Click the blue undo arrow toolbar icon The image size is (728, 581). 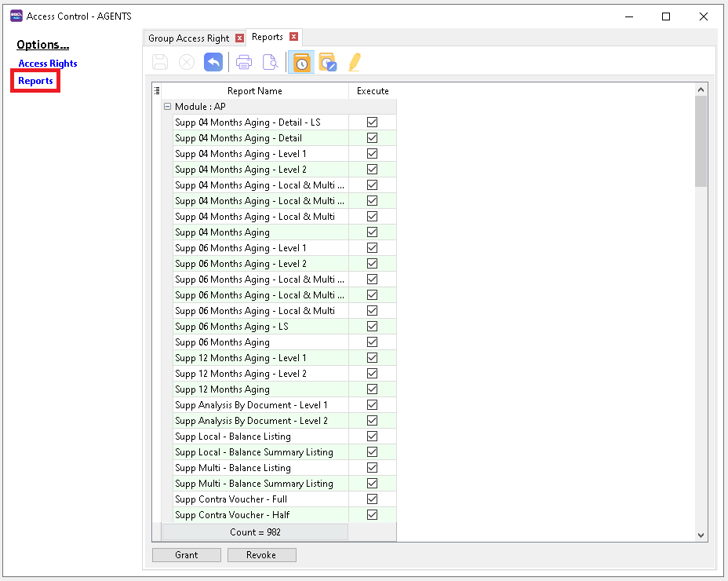pyautogui.click(x=213, y=62)
